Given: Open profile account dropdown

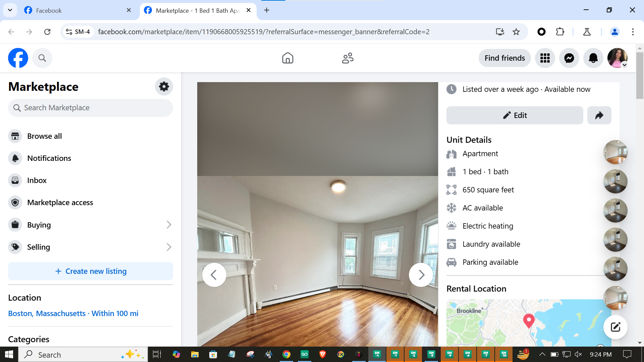Looking at the screenshot, I should [x=618, y=58].
